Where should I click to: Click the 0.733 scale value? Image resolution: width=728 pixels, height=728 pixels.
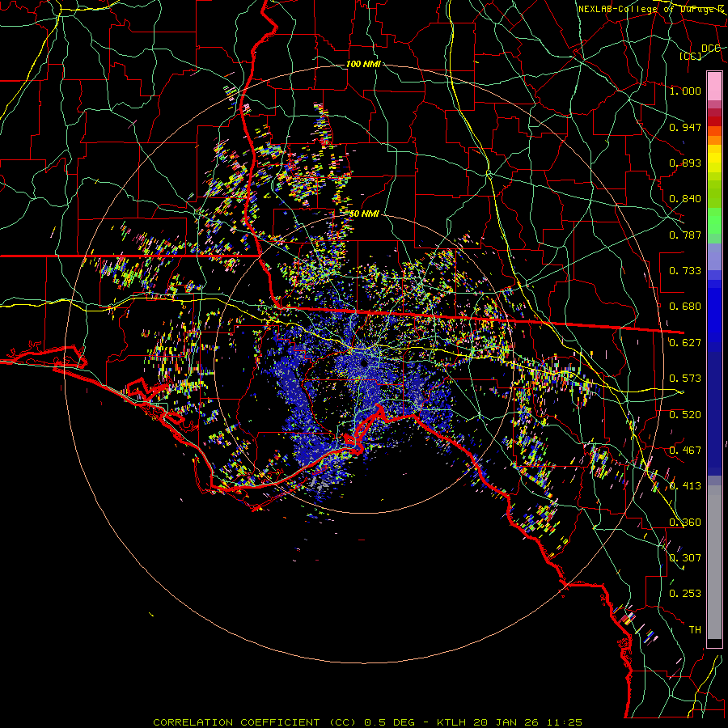click(685, 271)
